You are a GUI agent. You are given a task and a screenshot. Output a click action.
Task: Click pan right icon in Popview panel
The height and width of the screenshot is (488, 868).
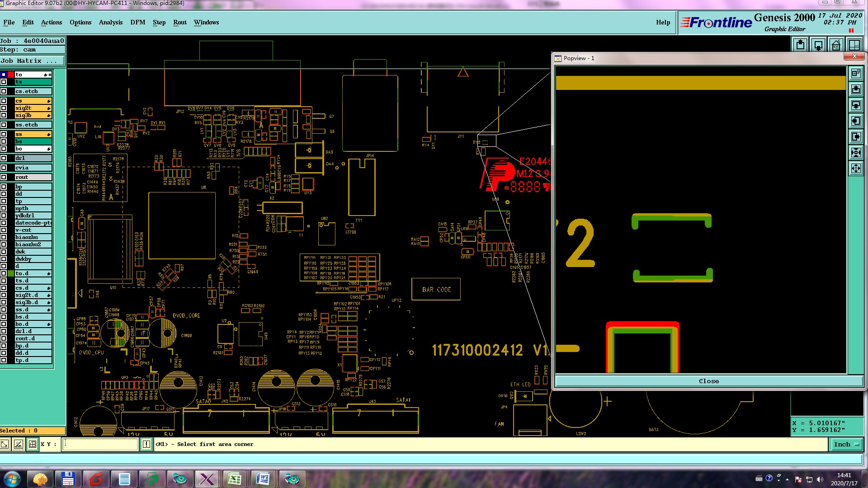click(856, 137)
